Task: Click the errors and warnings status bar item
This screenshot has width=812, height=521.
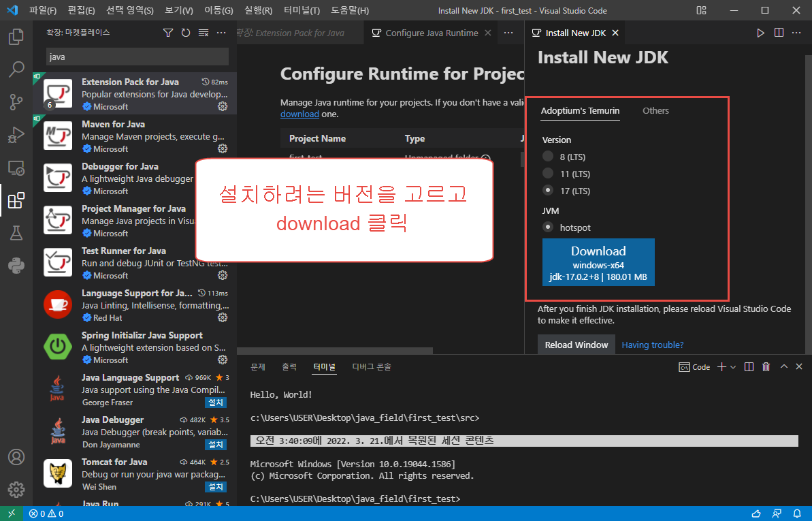Action: tap(46, 514)
